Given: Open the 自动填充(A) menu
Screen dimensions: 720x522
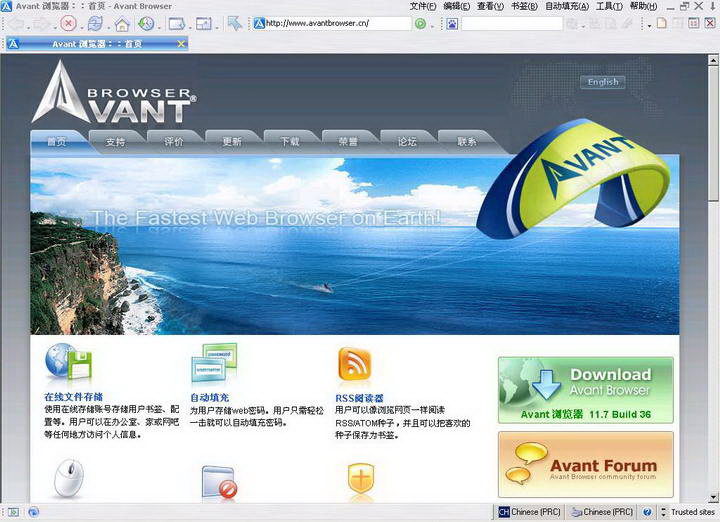Looking at the screenshot, I should coord(567,6).
